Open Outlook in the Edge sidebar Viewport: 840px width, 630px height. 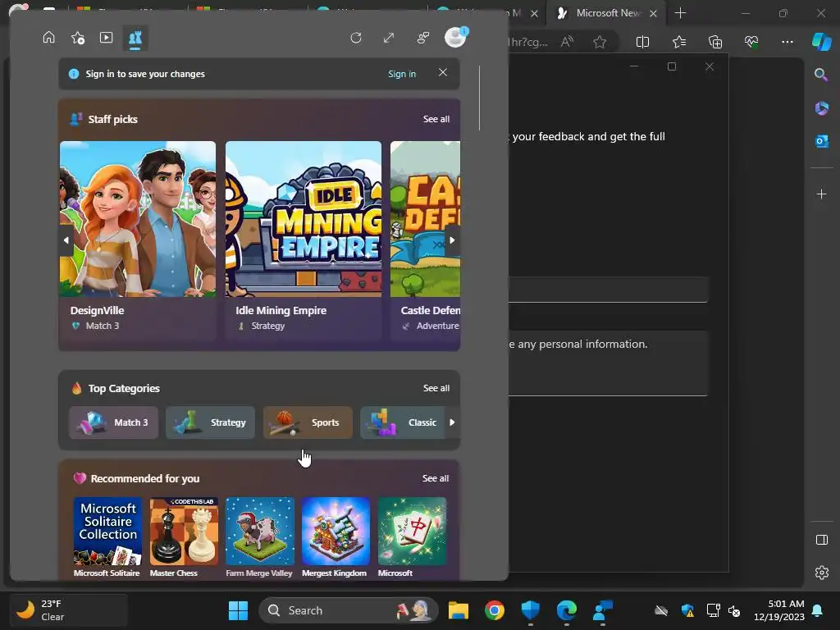[821, 141]
